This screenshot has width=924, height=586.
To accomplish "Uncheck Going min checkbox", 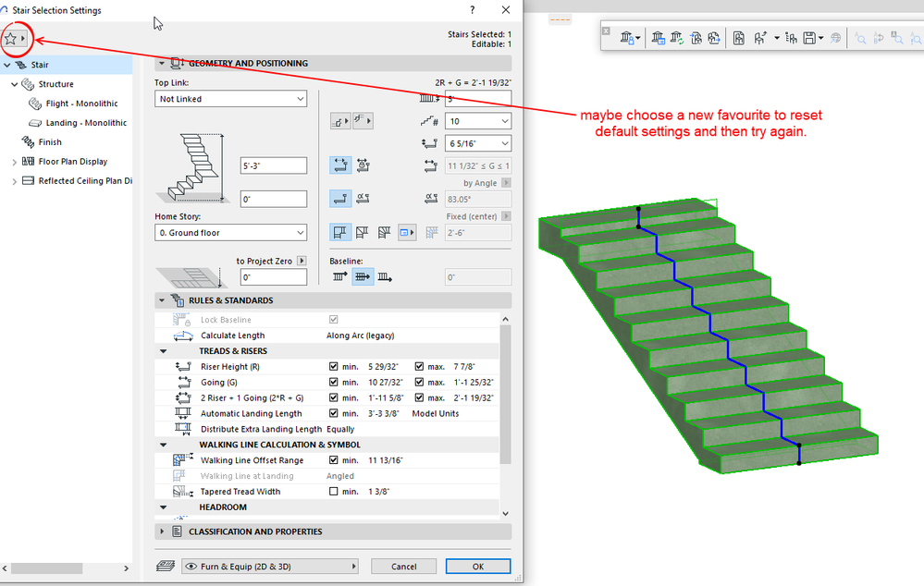I will (334, 383).
